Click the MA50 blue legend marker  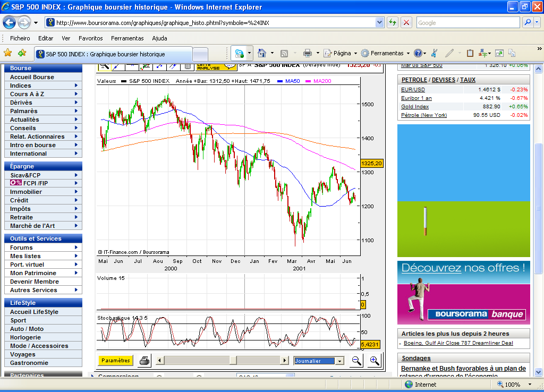[x=280, y=81]
